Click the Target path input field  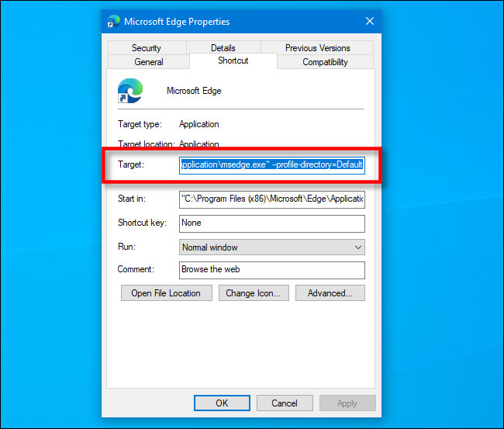coord(272,165)
